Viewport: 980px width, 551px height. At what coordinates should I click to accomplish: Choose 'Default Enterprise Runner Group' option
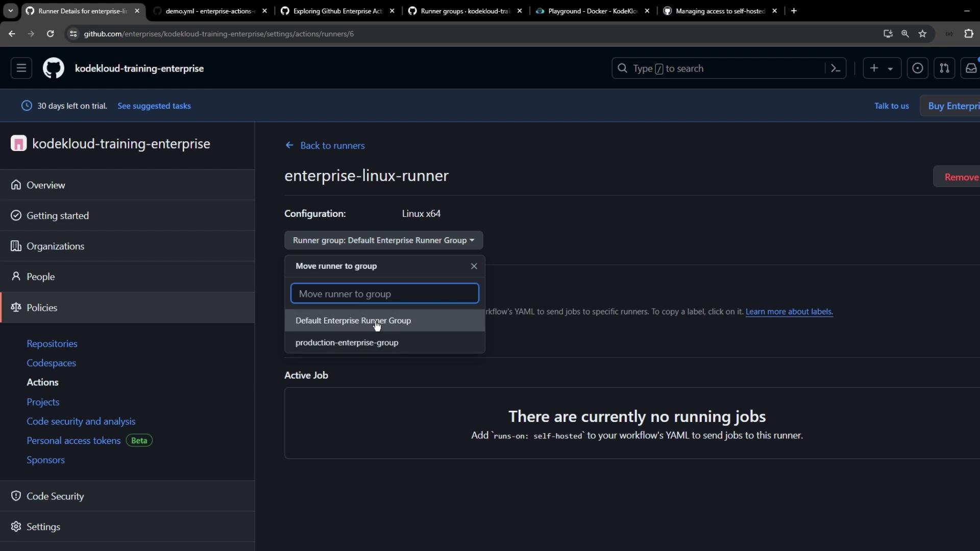(353, 321)
